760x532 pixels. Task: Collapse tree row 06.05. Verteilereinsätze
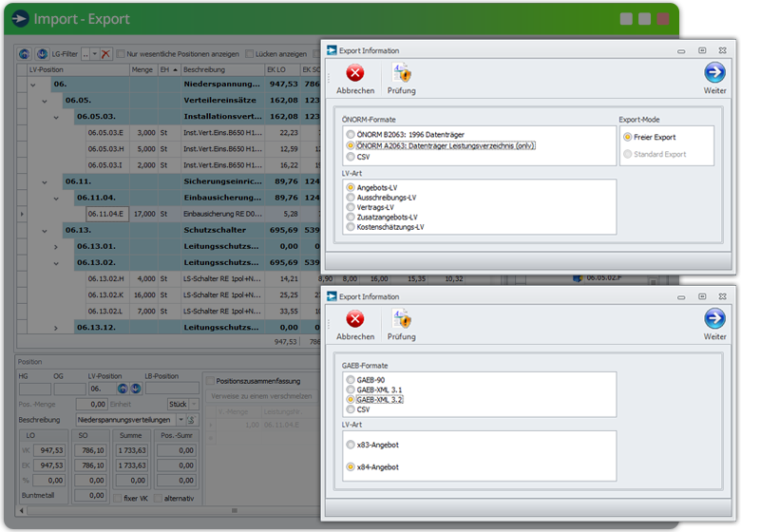(45, 101)
